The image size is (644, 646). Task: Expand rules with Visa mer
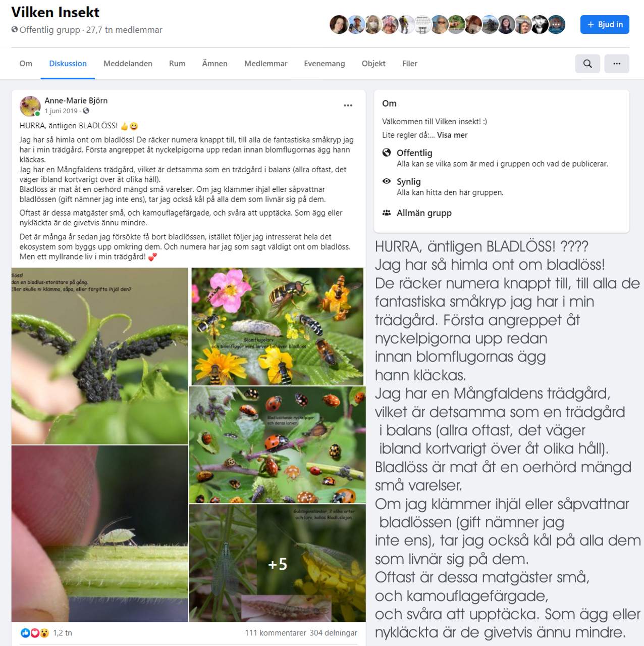(x=452, y=135)
